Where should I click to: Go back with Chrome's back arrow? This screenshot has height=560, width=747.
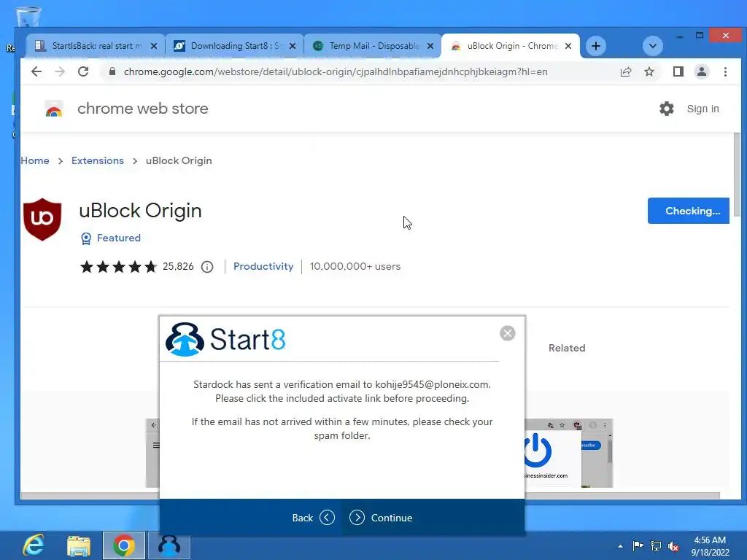[x=36, y=72]
